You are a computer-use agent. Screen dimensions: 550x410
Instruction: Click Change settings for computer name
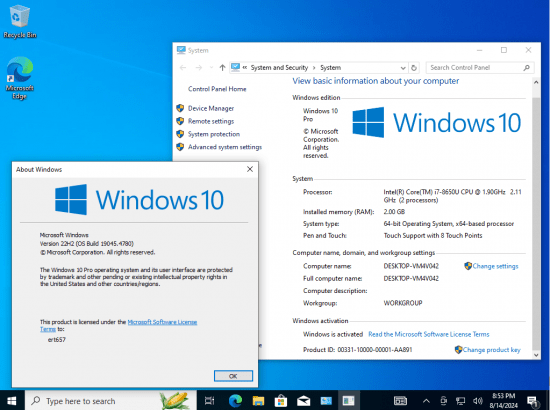pos(495,266)
